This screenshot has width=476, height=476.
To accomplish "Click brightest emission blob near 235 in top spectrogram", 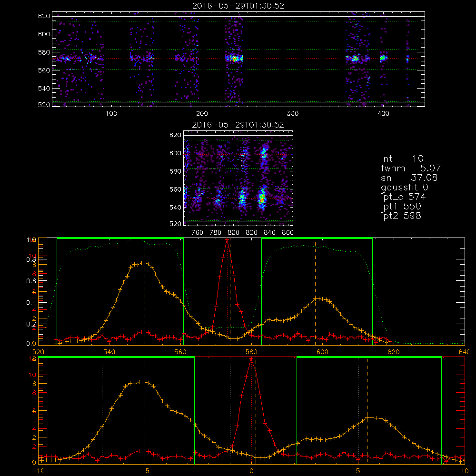I will point(234,58).
